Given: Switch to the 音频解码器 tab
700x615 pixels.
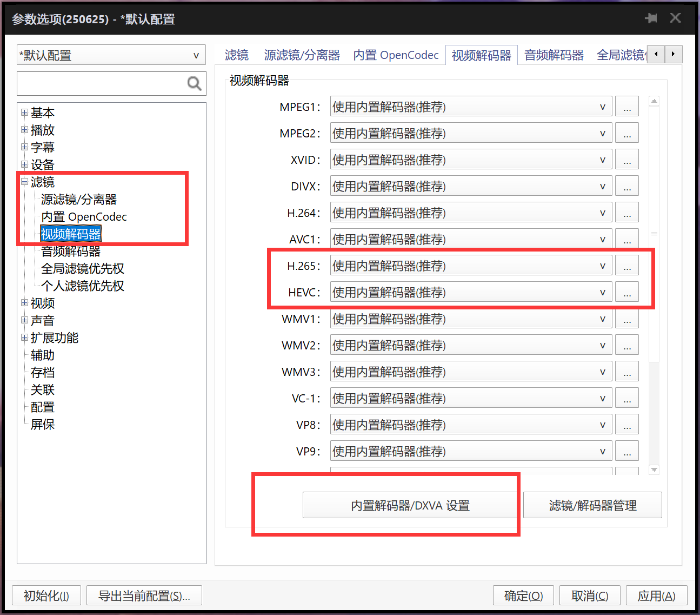Looking at the screenshot, I should tap(554, 55).
